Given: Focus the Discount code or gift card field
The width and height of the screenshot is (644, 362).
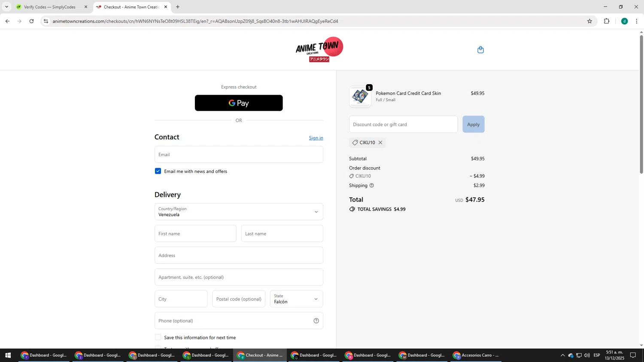Looking at the screenshot, I should coord(403,124).
